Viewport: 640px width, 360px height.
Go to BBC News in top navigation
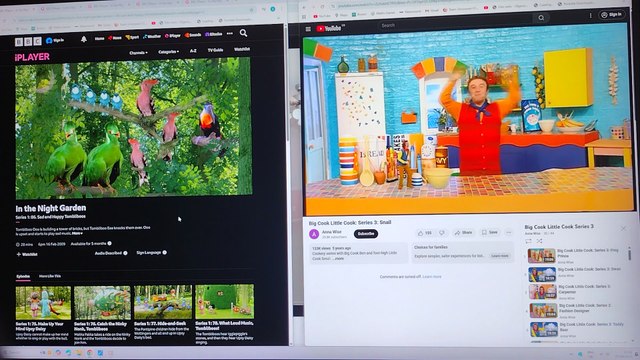115,38
